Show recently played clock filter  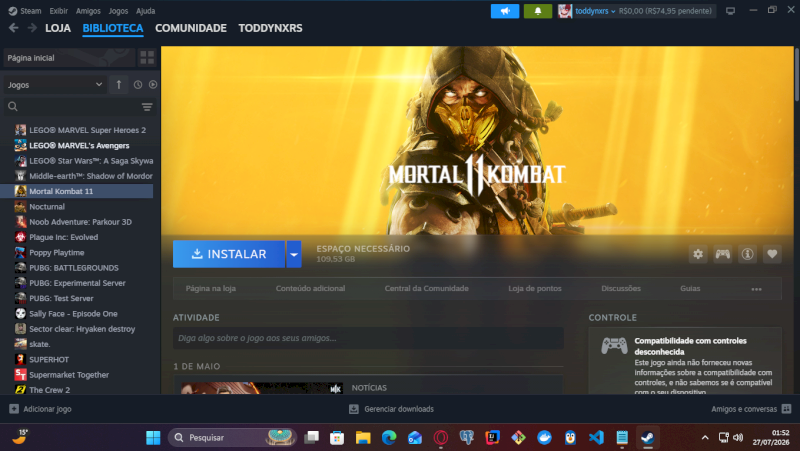tap(138, 85)
